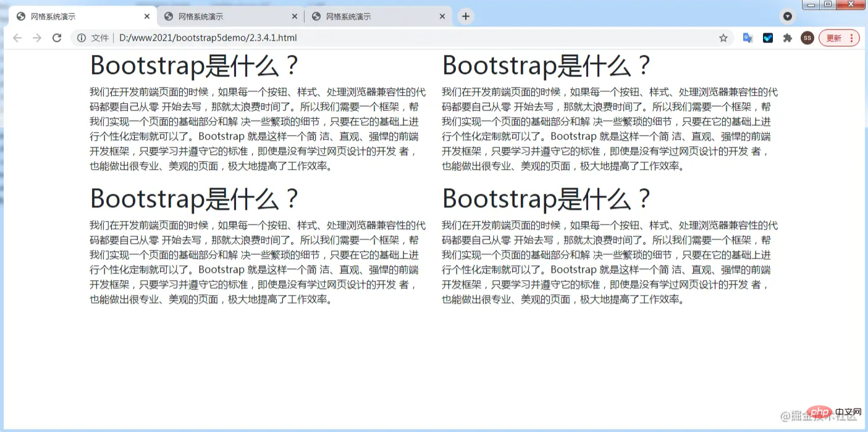
Task: Click the bottom-left Bootstrap是什么？ heading
Action: pyautogui.click(x=195, y=199)
